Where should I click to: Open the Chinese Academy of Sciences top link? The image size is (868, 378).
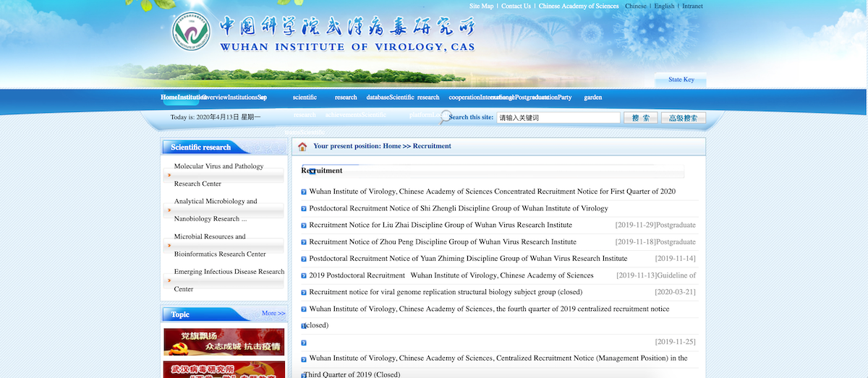tap(579, 7)
